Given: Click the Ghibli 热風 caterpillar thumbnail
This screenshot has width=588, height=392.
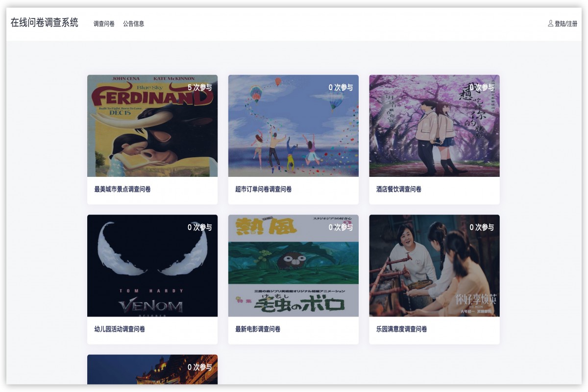Looking at the screenshot, I should 293,265.
